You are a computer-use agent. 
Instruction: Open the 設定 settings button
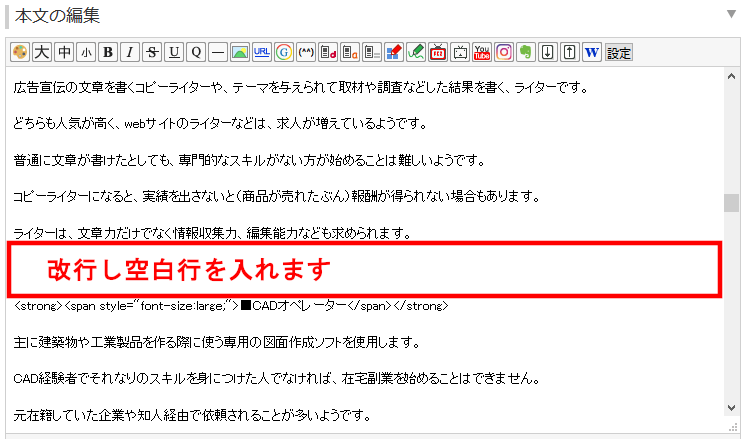point(619,52)
